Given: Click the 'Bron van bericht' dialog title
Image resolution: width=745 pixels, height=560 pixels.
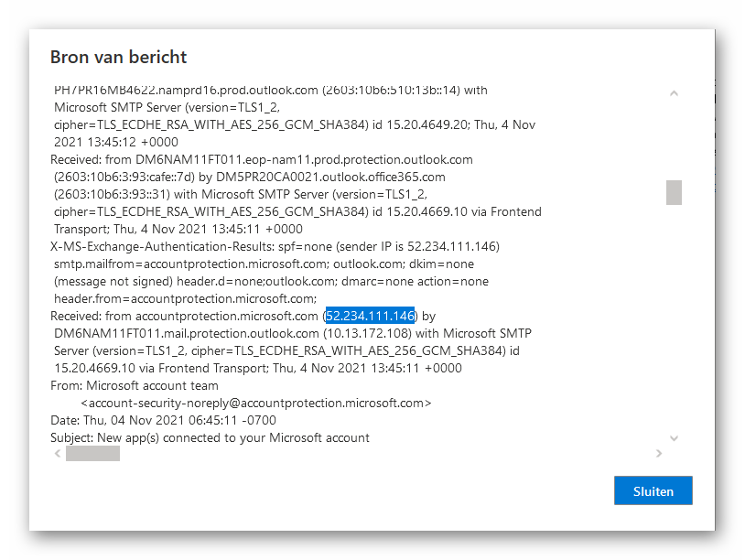Looking at the screenshot, I should click(118, 58).
